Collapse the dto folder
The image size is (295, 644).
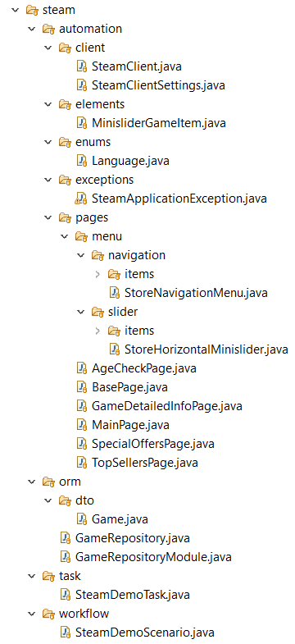48,500
